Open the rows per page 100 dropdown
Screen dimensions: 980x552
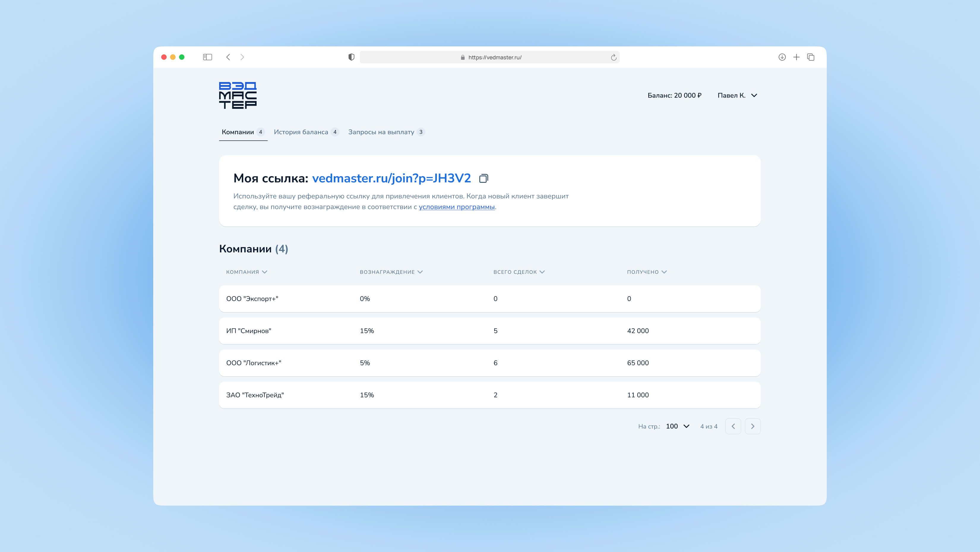pyautogui.click(x=678, y=426)
